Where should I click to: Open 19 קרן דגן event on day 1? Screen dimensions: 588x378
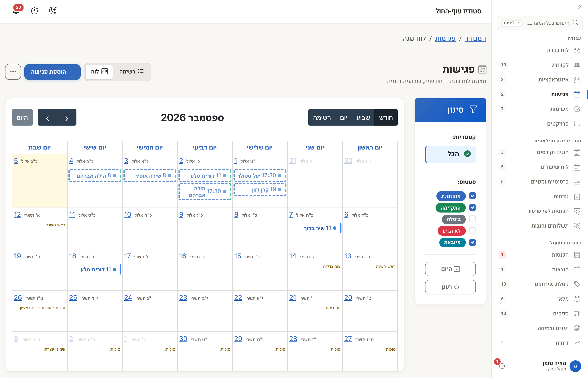click(x=260, y=189)
